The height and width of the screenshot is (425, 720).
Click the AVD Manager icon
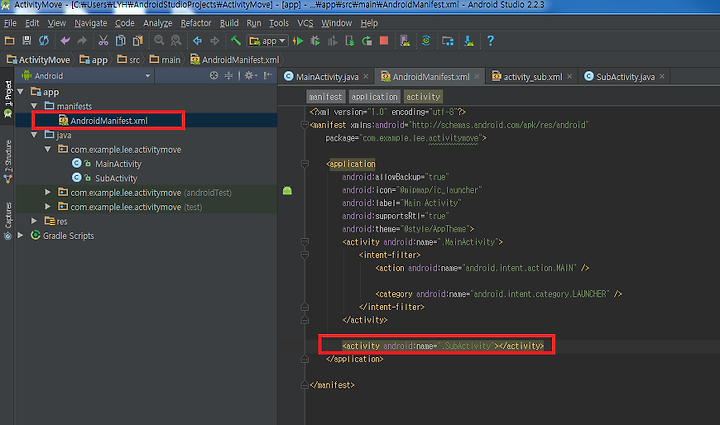click(x=405, y=41)
